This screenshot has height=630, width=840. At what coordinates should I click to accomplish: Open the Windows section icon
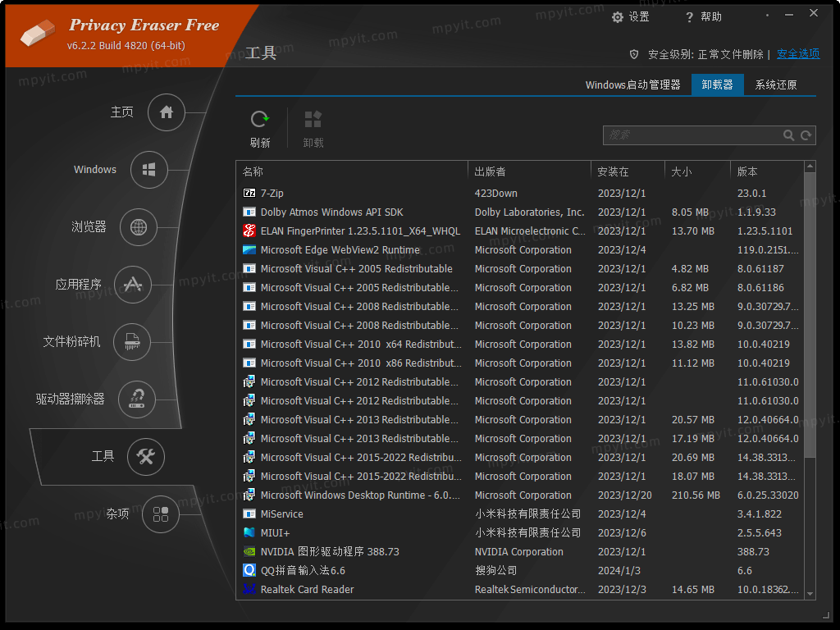pos(149,170)
